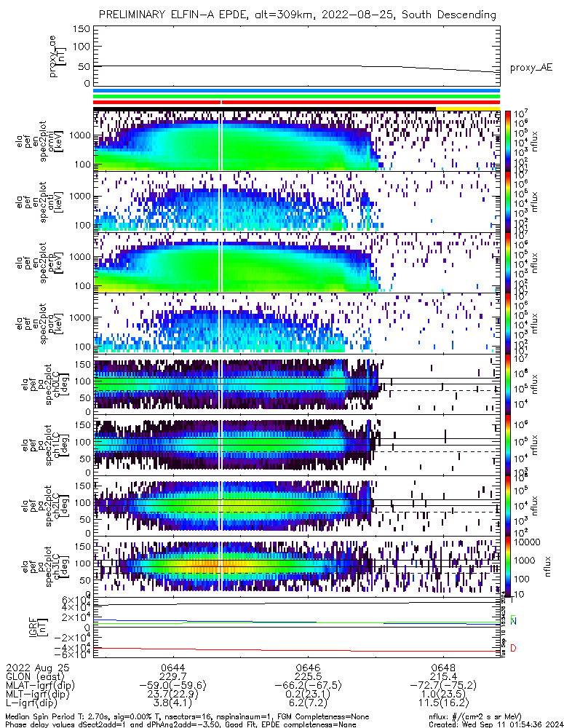Click the 'ela pef en spec2plot omni' axis label

click(x=41, y=141)
